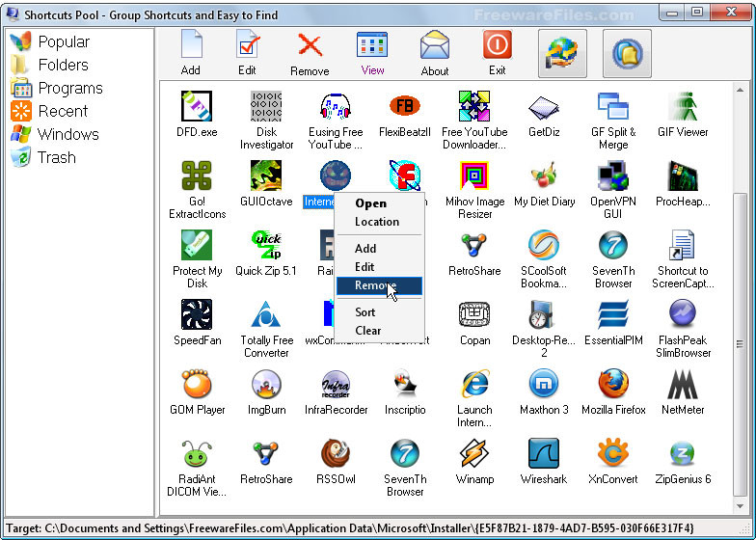Click the shortcut list's scroll down arrow

[x=741, y=505]
